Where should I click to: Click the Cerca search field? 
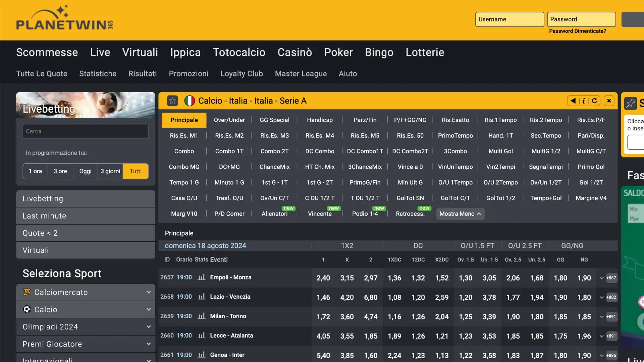85,131
